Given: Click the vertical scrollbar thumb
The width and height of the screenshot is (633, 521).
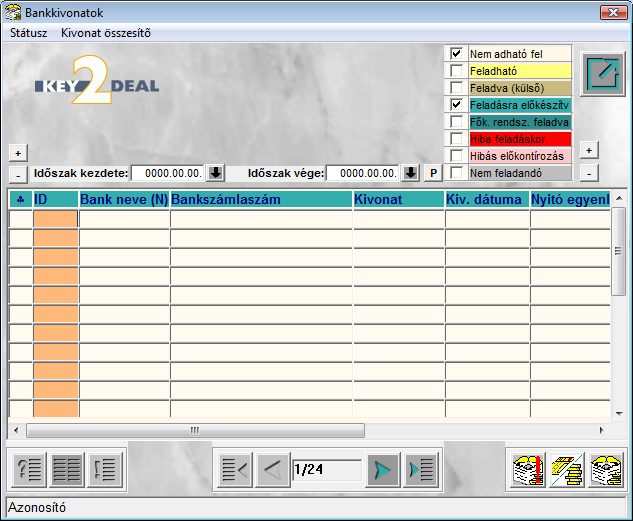Looking at the screenshot, I should click(x=618, y=251).
